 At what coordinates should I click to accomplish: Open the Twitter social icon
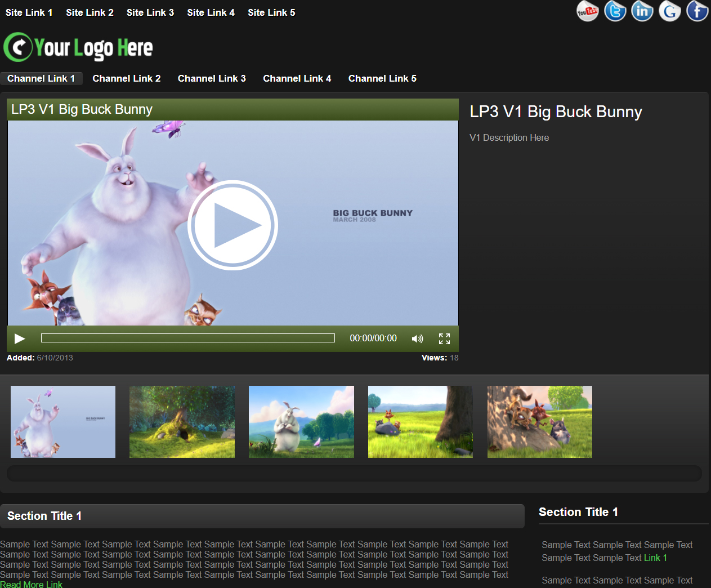point(615,11)
